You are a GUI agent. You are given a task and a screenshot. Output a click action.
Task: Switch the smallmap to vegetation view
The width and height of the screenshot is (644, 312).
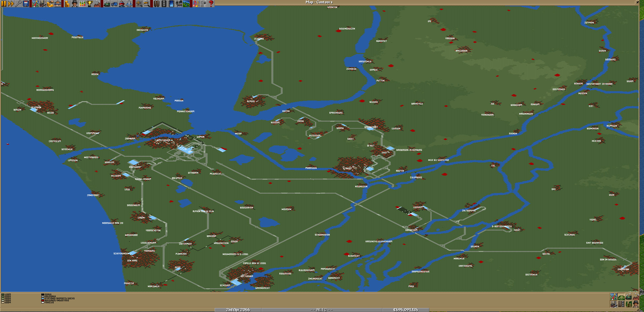click(x=629, y=304)
